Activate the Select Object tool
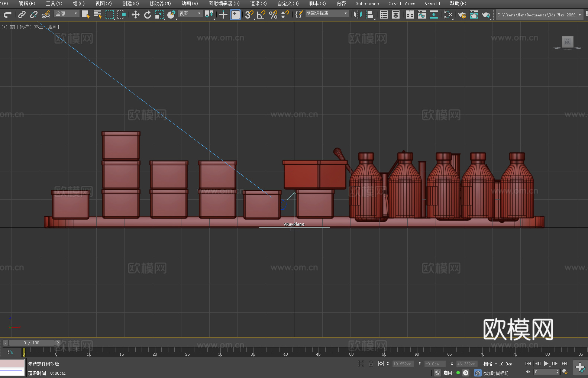Screen dimensions: 588x378 [x=86, y=14]
